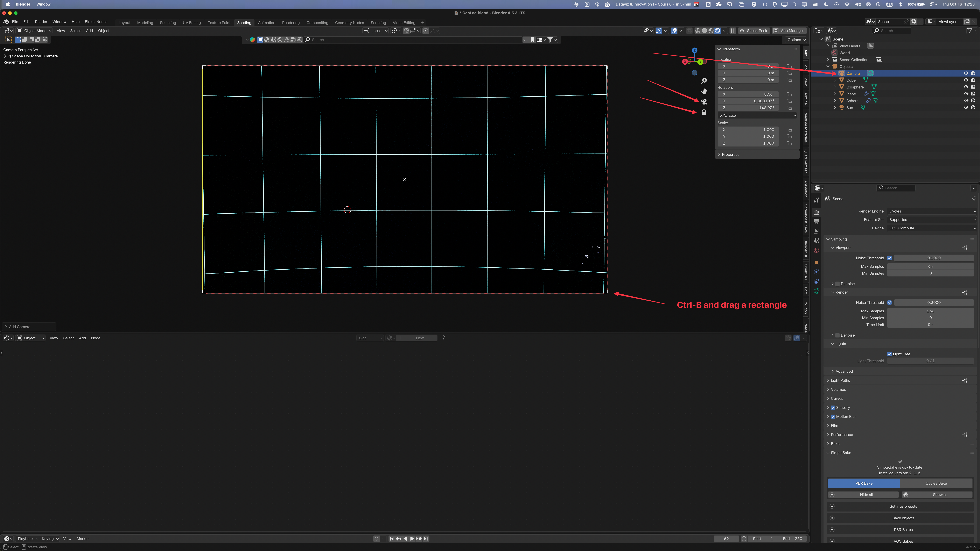The width and height of the screenshot is (980, 551).
Task: Pin the node editor material
Action: (442, 338)
